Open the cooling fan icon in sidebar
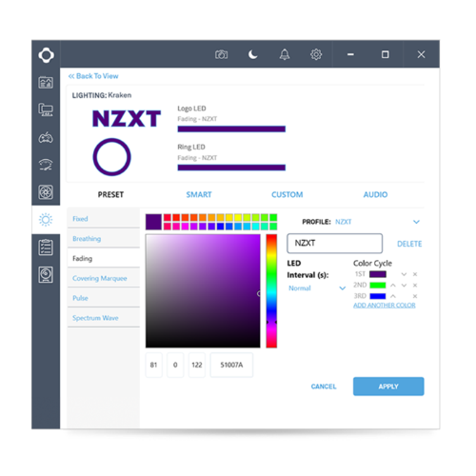476x476 pixels. pyautogui.click(x=46, y=192)
